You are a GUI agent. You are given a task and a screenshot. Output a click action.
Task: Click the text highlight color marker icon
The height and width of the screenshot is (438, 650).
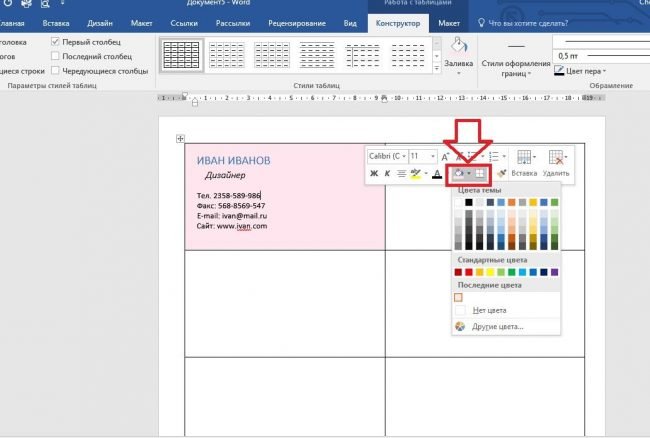[415, 174]
